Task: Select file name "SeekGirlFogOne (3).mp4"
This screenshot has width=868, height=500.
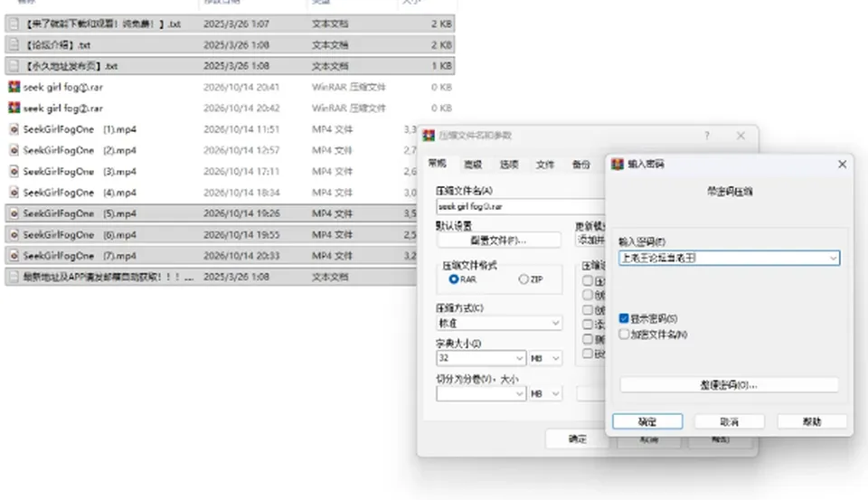Action: click(80, 172)
